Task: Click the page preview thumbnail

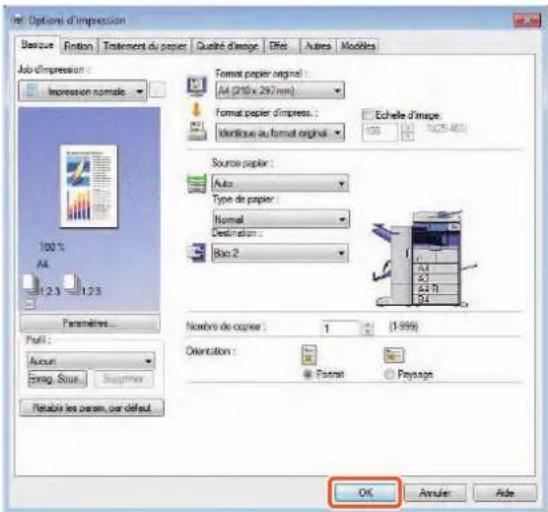Action: [89, 186]
